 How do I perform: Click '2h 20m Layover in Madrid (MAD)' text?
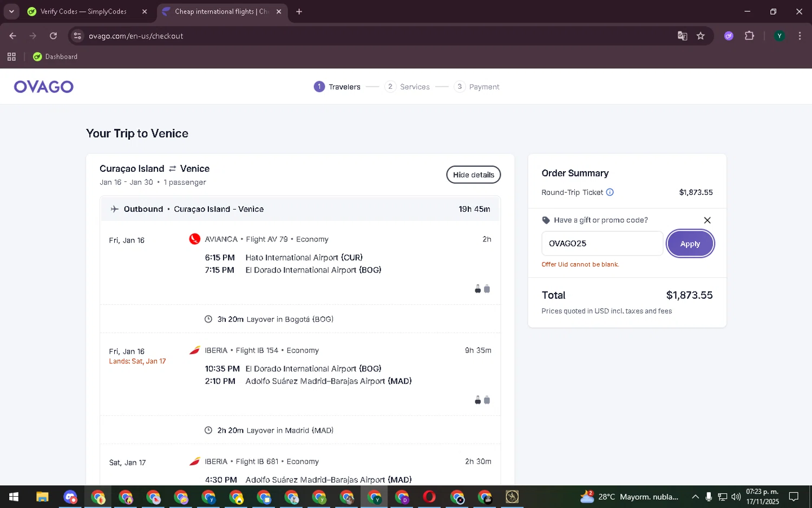pyautogui.click(x=276, y=431)
